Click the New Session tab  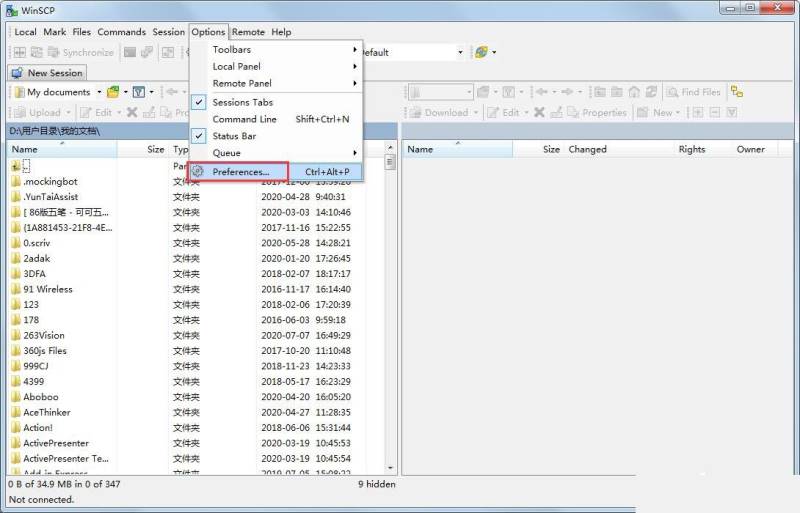coord(47,73)
